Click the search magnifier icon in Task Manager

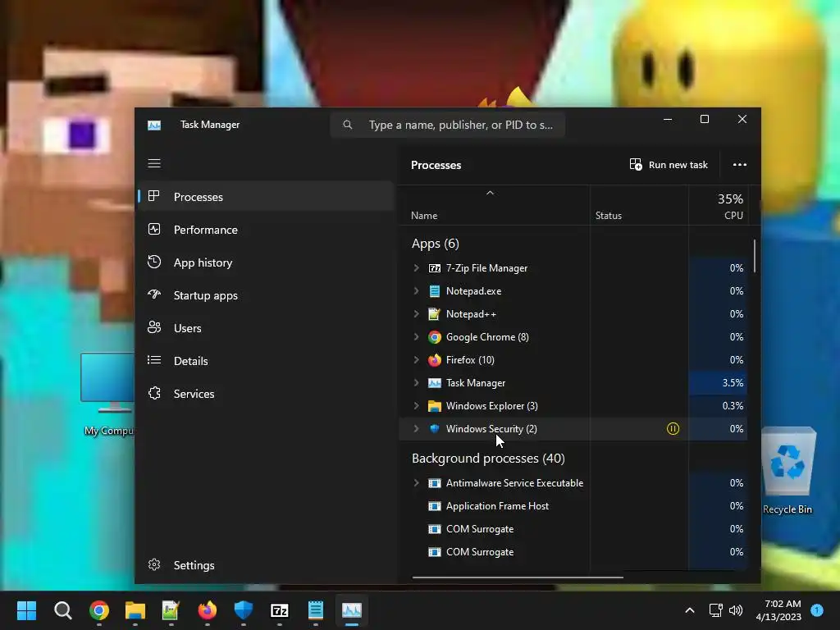click(348, 125)
